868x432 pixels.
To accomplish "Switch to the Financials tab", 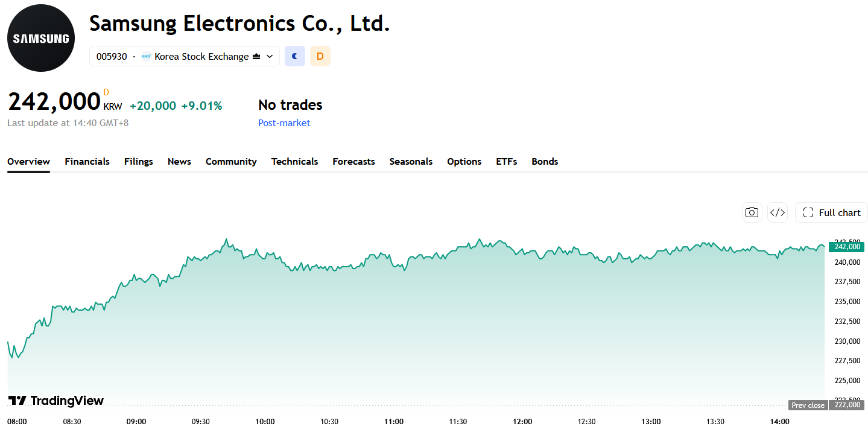I will (87, 161).
